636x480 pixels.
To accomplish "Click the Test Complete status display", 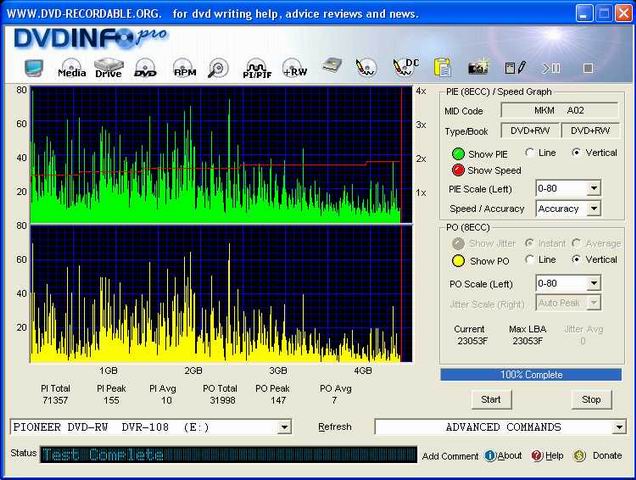I will 228,454.
